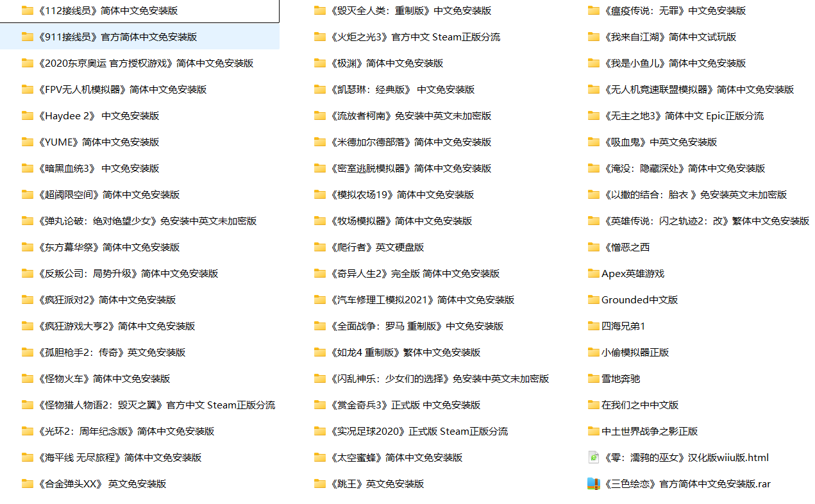Screen dimensions: 815x504
Task: Select《如龙4 重制版》繁体中文免安装版
Action: (x=405, y=352)
